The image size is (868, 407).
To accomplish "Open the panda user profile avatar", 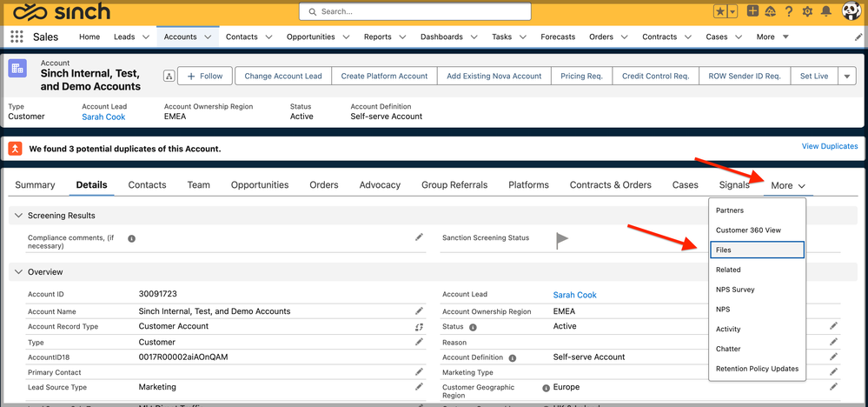I will 851,10.
